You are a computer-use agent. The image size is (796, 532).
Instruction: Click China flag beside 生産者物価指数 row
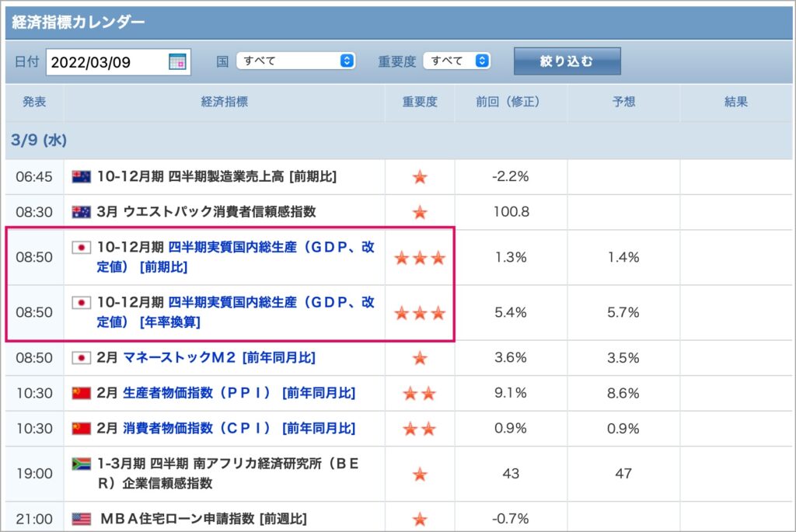click(x=81, y=393)
